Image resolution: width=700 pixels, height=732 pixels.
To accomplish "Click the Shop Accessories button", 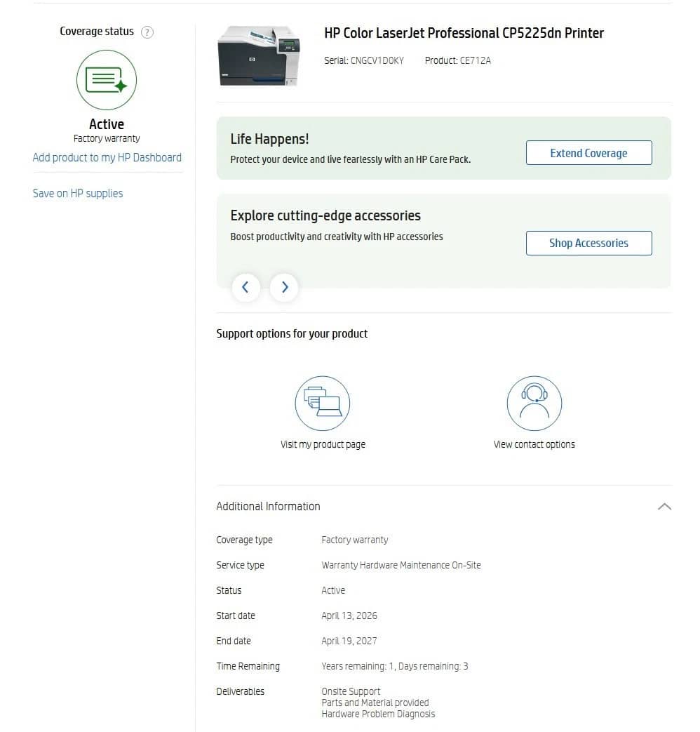I will point(589,244).
